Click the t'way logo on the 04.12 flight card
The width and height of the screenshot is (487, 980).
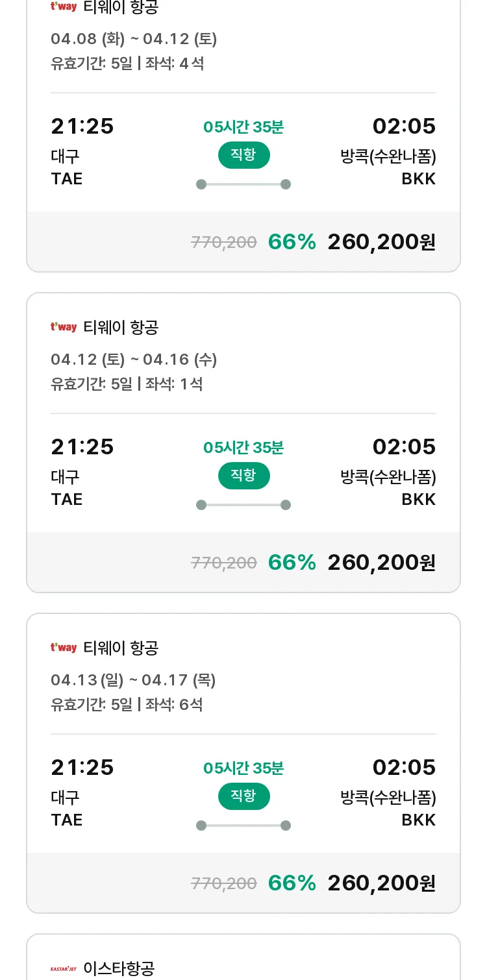click(64, 327)
